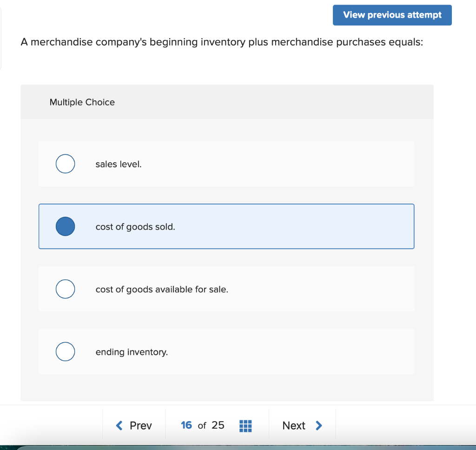Click the radio circle beside cost of goods available
Viewport: 476px width, 450px height.
65,289
